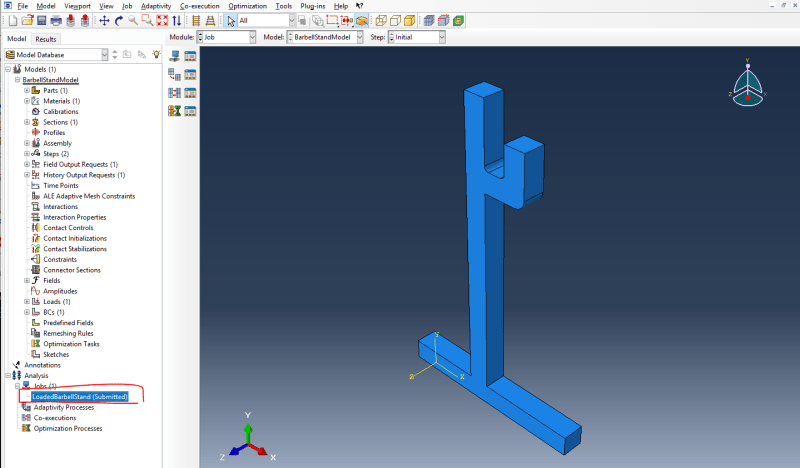
Task: Expand the BCs (1) node
Action: 27,312
